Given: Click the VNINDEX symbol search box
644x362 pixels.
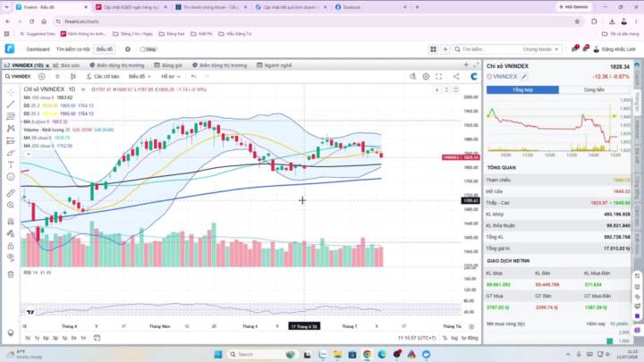Looking at the screenshot, I should [x=19, y=76].
